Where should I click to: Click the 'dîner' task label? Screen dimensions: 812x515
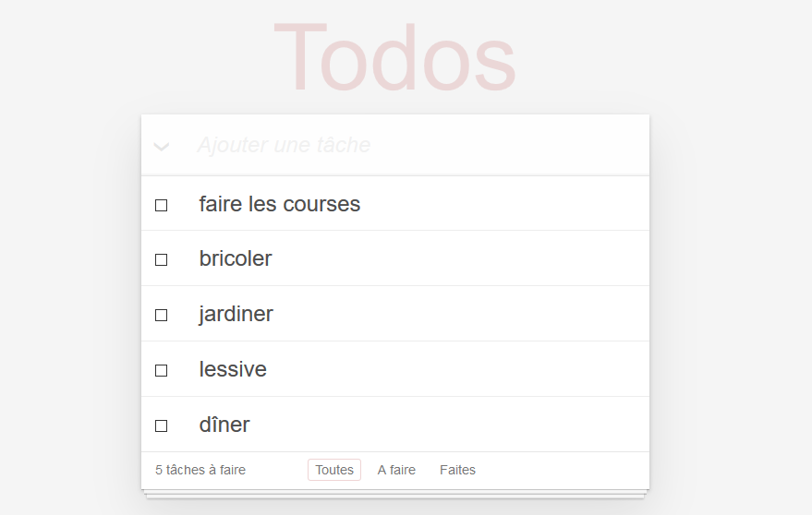point(224,425)
